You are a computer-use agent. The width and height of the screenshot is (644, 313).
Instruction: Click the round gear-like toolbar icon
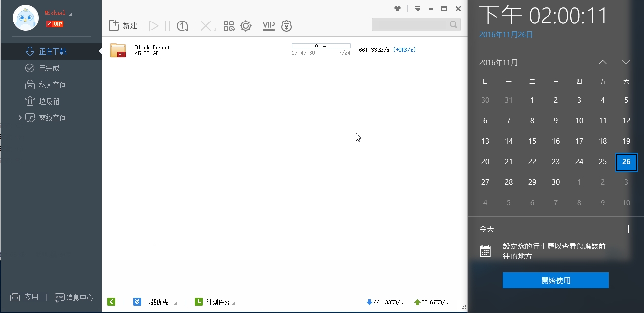[x=246, y=26]
